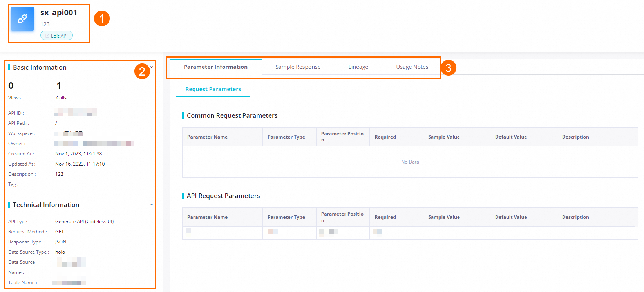Viewport: 644px width, 292px height.
Task: Collapse the Basic Information section chevron
Action: [x=152, y=67]
